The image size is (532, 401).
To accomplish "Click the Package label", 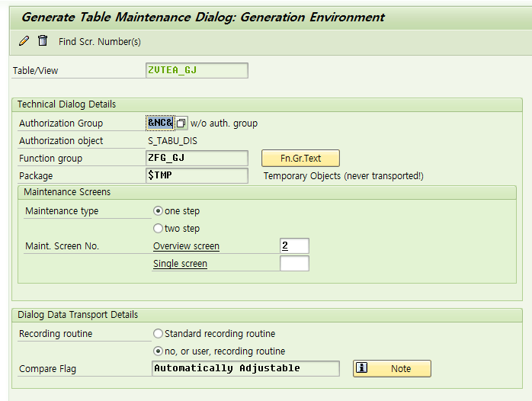I will tap(36, 176).
